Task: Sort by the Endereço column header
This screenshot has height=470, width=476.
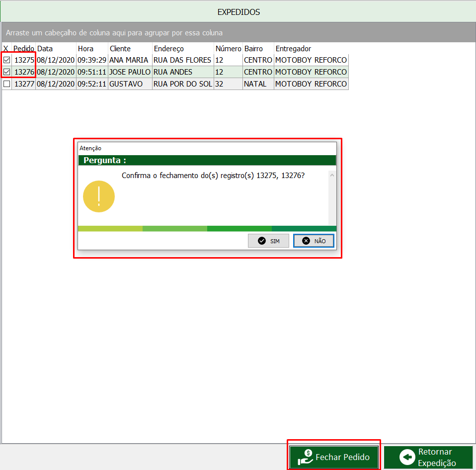Action: (x=183, y=49)
